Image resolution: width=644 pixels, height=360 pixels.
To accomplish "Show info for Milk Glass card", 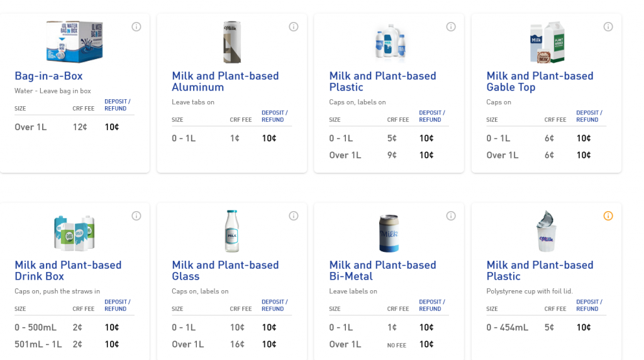I will pos(294,216).
